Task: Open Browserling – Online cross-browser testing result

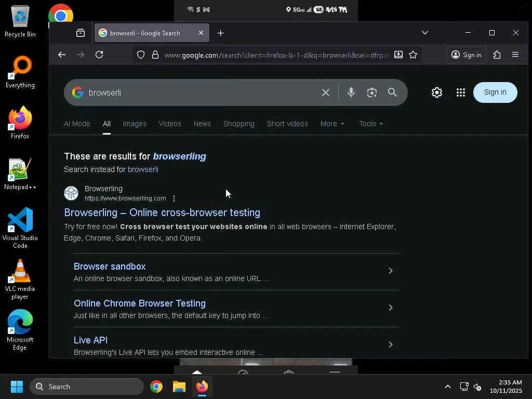Action: click(162, 212)
